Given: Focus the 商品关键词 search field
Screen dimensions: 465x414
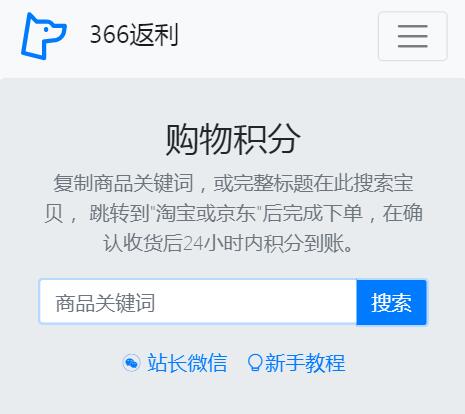Looking at the screenshot, I should point(198,302).
